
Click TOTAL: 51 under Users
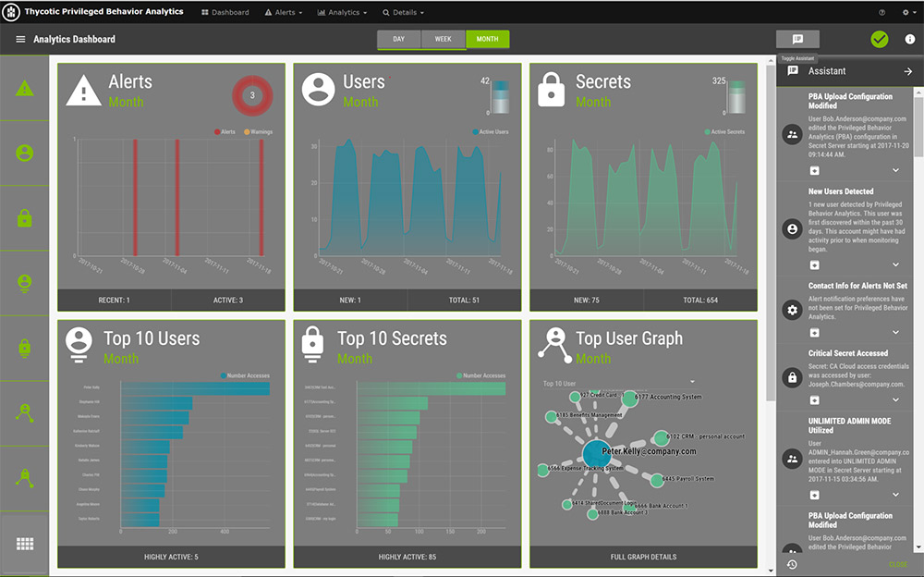click(465, 301)
